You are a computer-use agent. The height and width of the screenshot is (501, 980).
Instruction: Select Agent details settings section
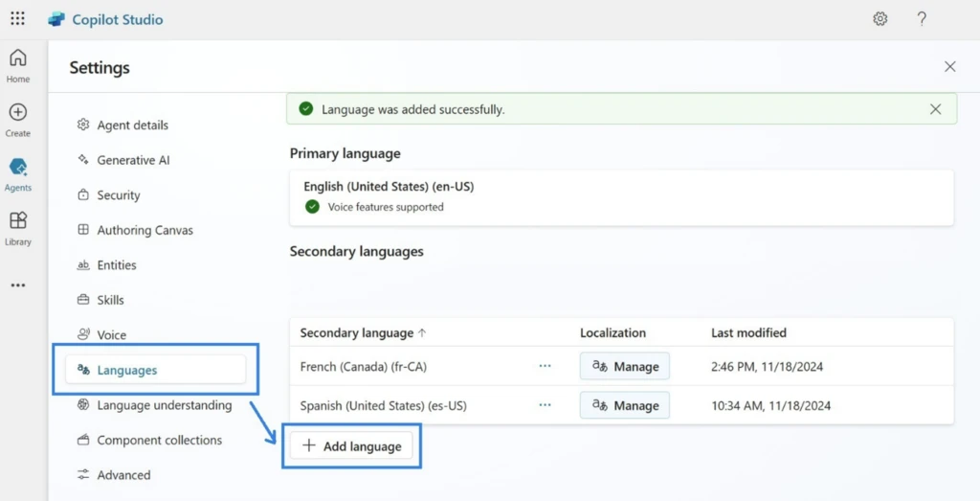[x=132, y=125]
